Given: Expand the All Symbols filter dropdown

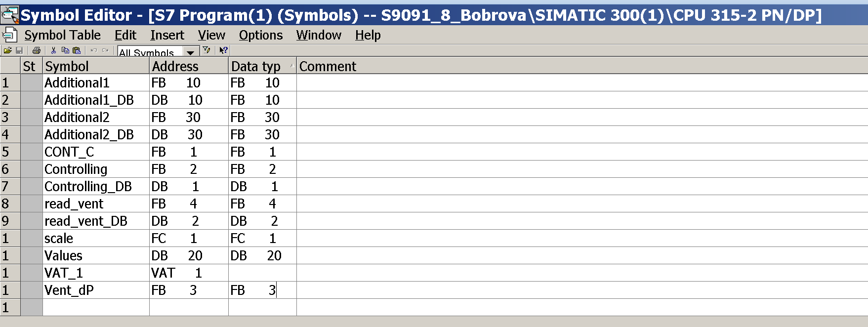Looking at the screenshot, I should click(x=190, y=51).
